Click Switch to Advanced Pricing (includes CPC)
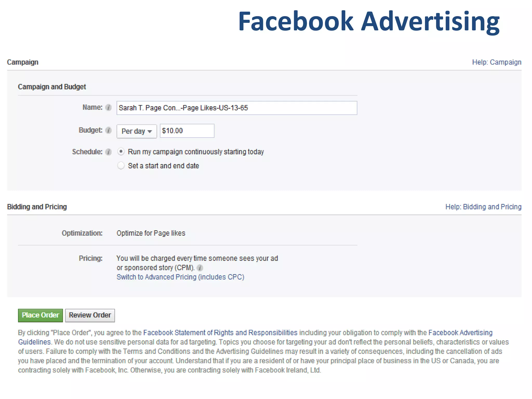 (x=181, y=277)
